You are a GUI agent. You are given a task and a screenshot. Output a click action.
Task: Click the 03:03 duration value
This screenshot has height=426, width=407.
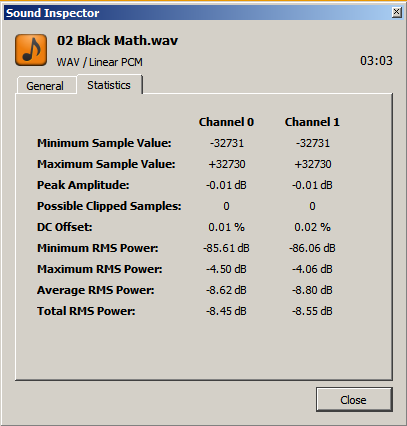(376, 61)
